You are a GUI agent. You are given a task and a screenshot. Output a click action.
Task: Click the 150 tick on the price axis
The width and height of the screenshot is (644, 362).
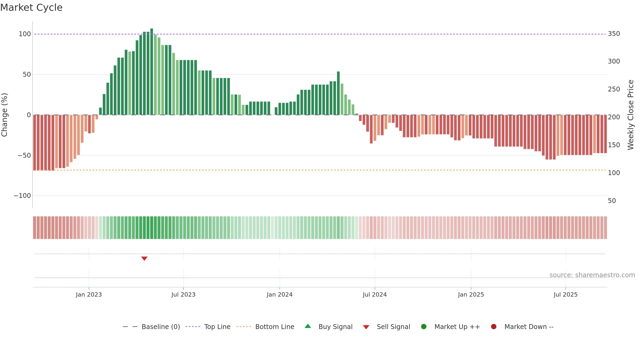coord(614,145)
